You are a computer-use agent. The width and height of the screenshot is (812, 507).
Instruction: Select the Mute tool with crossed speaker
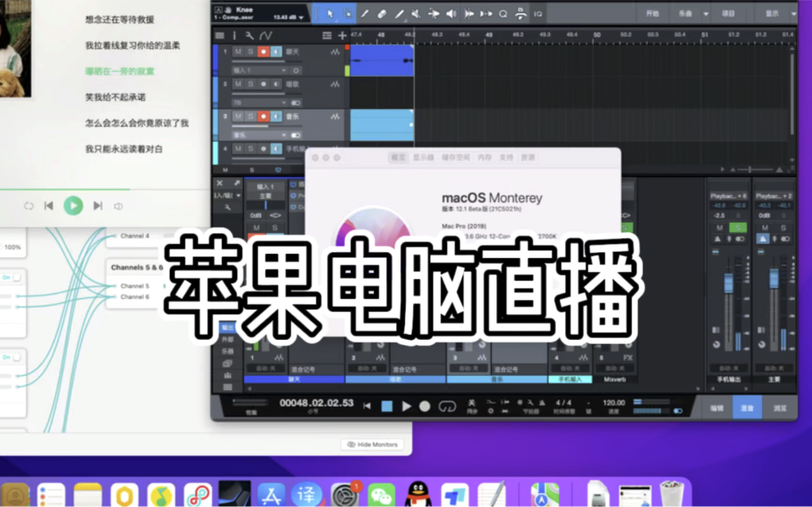pos(416,14)
